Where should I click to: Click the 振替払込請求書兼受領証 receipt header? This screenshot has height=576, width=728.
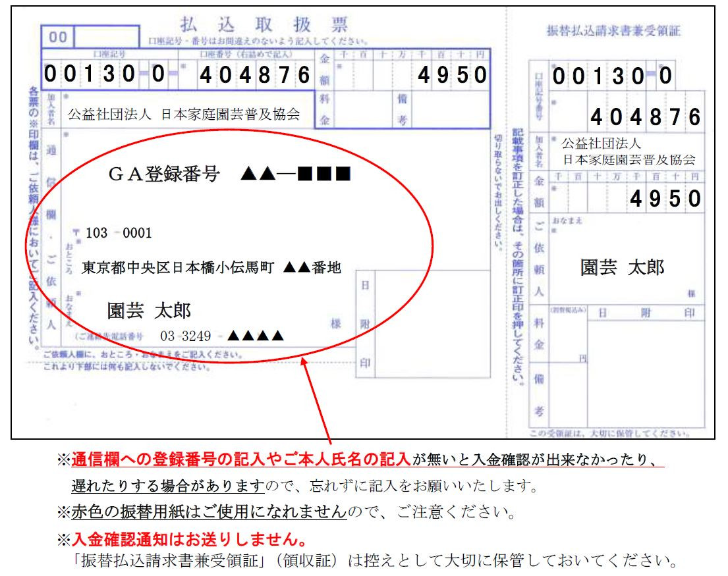[613, 31]
